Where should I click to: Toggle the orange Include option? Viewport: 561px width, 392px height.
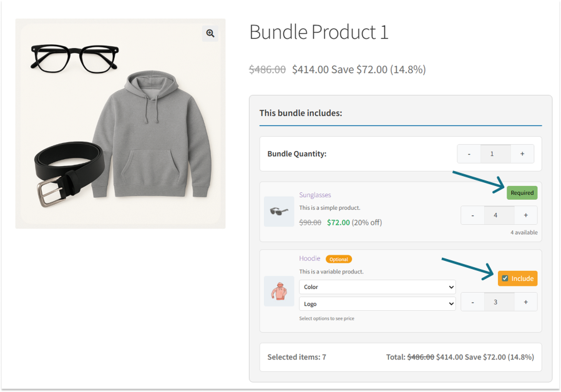517,278
